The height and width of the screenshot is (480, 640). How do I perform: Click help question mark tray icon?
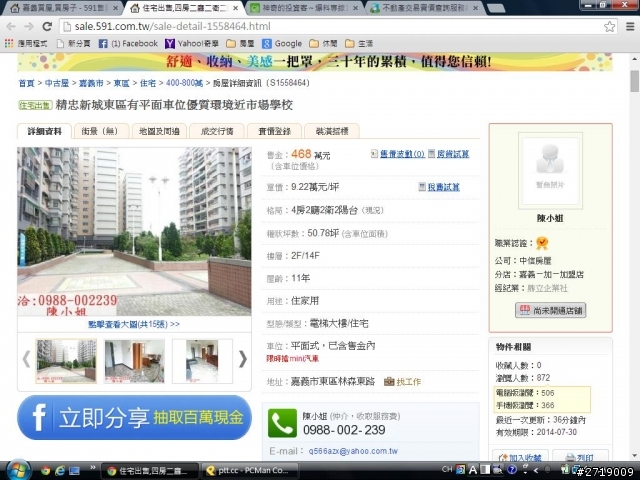(x=512, y=470)
